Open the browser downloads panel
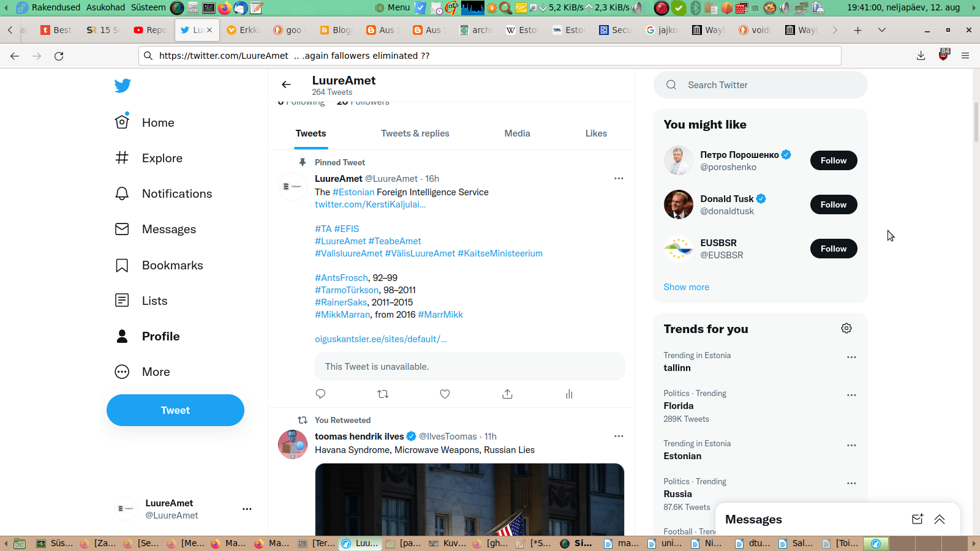Viewport: 980px width, 551px height. [921, 56]
